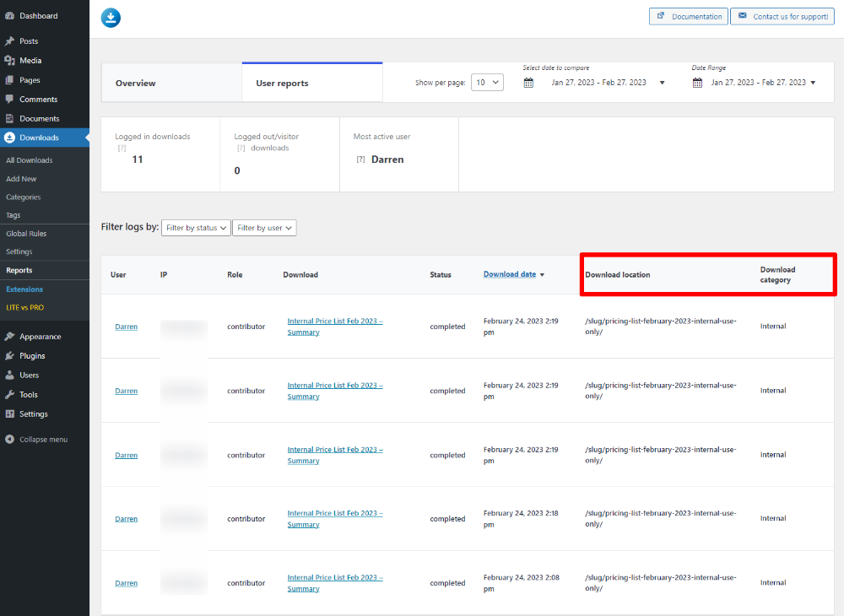The width and height of the screenshot is (844, 616).
Task: Open All Downloads submenu item
Action: (29, 160)
